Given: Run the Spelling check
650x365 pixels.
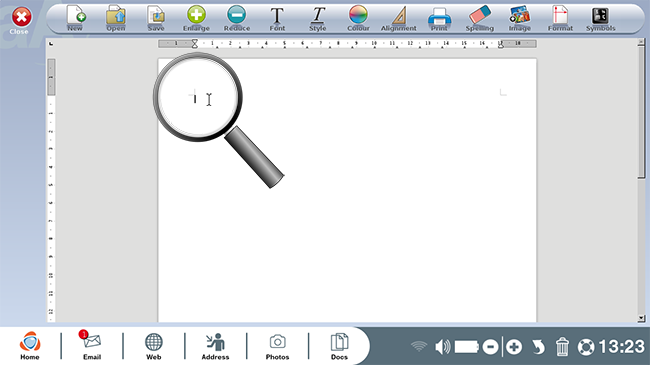Looking at the screenshot, I should point(480,19).
